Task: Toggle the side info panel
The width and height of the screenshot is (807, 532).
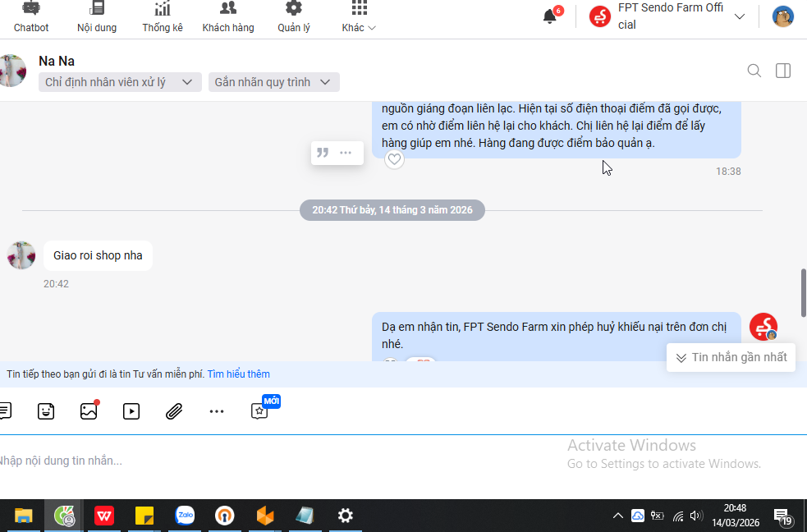Action: click(x=783, y=71)
